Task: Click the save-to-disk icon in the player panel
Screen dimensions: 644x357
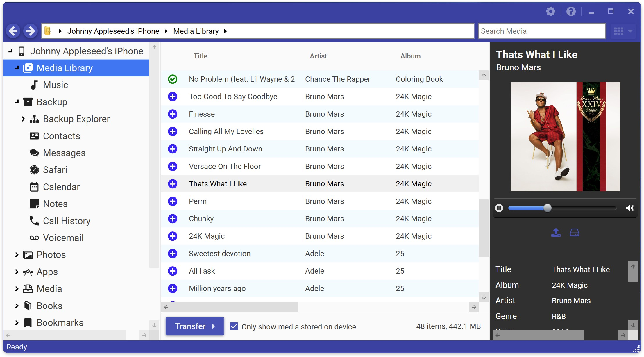Action: click(x=575, y=232)
